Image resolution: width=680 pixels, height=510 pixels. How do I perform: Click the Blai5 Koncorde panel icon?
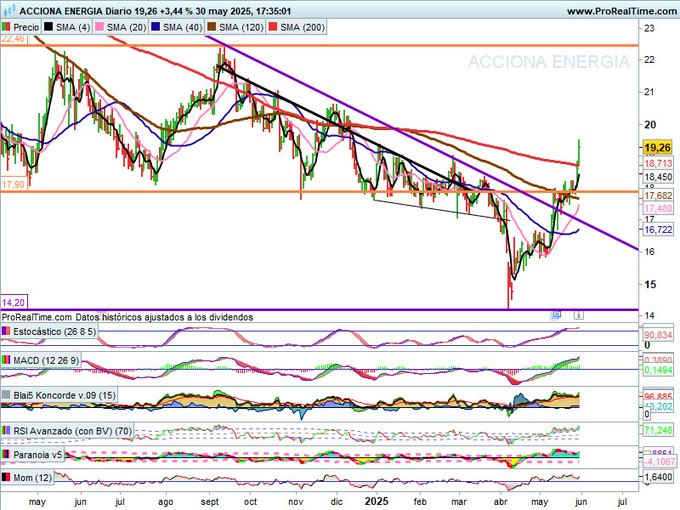(6, 395)
